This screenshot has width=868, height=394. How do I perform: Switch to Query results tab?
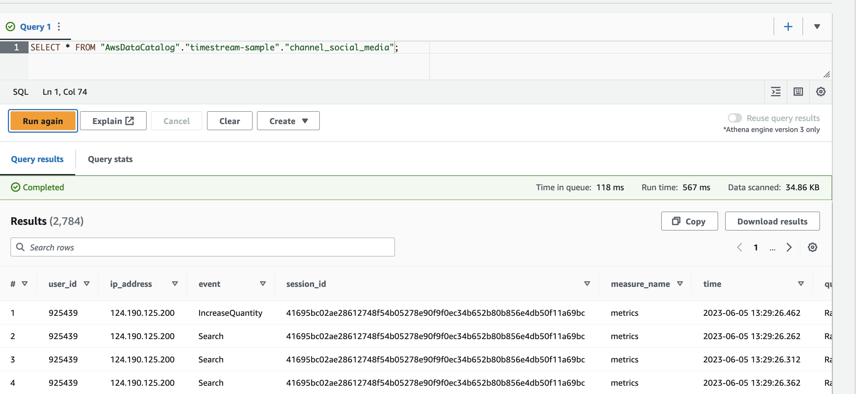click(37, 159)
